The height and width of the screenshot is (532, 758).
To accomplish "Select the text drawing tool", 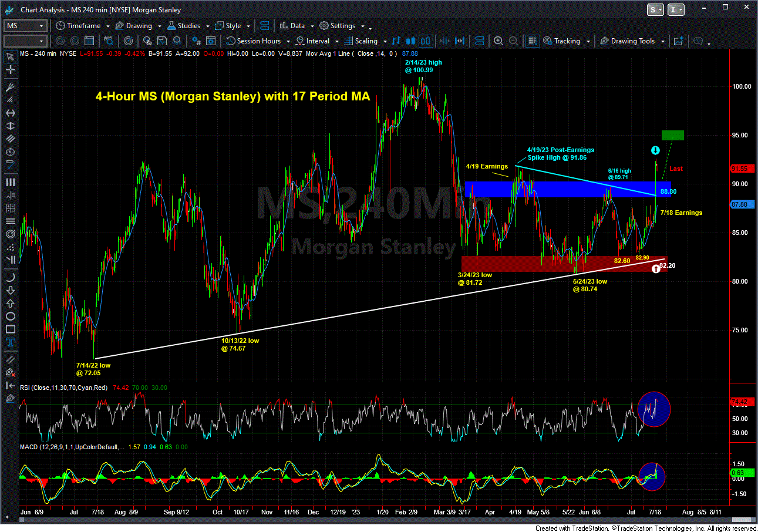I will coord(9,342).
